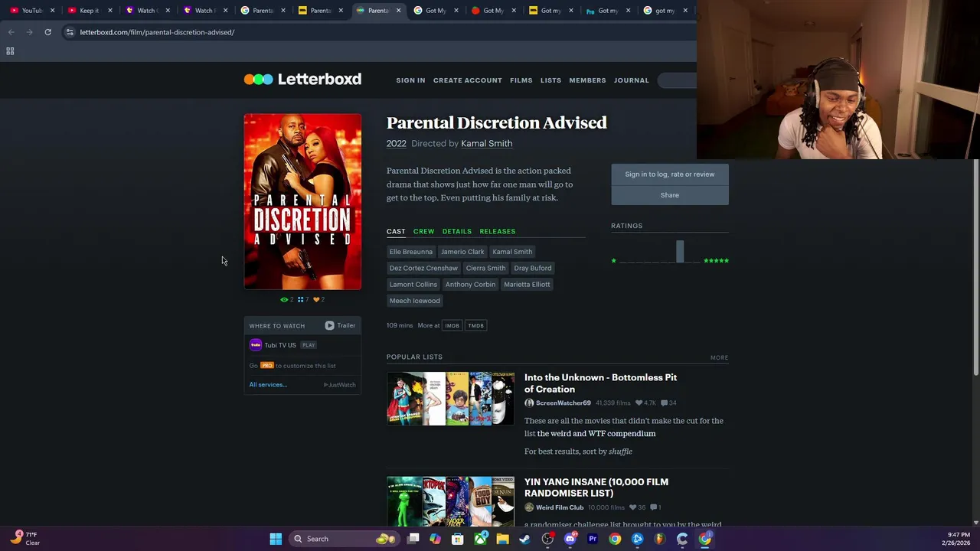Screen dimensions: 980x551
Task: Open YIN YANG INSANE list title
Action: [x=596, y=487]
